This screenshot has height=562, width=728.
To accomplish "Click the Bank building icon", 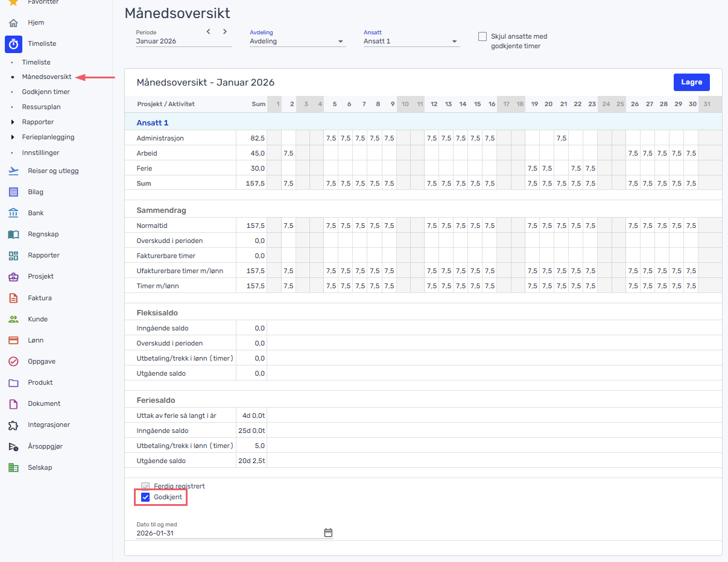I will click(x=13, y=213).
